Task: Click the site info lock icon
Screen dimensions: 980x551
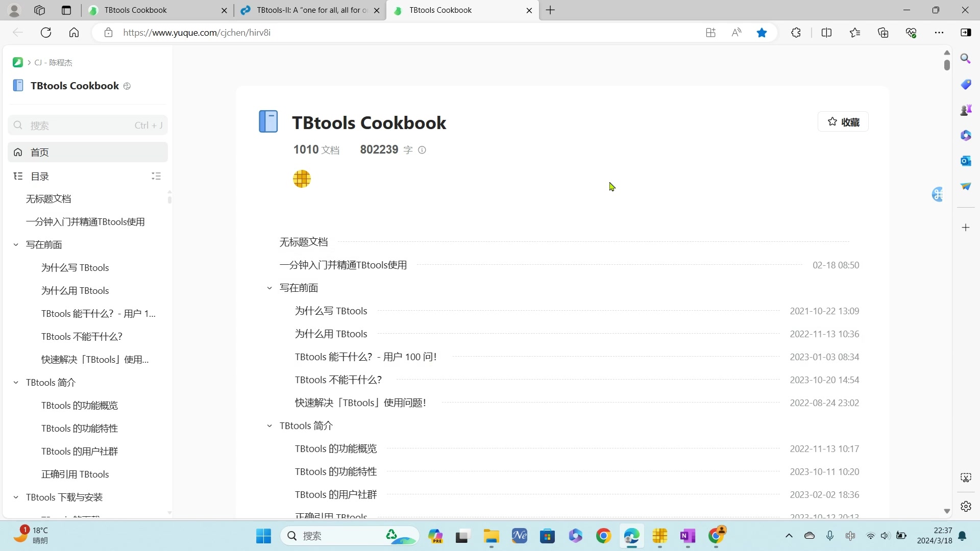Action: (x=108, y=33)
